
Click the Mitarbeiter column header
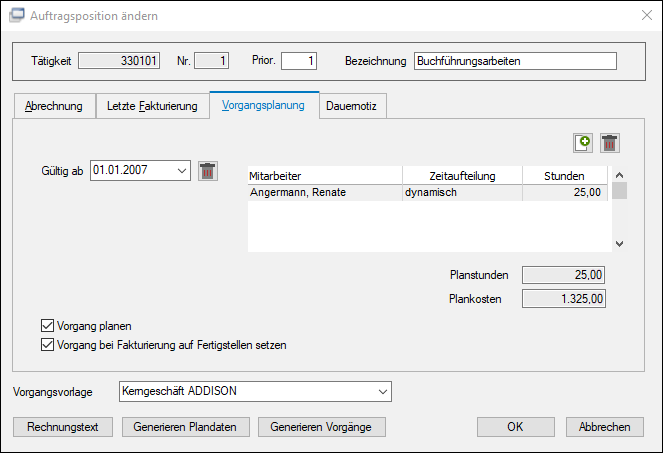point(325,176)
